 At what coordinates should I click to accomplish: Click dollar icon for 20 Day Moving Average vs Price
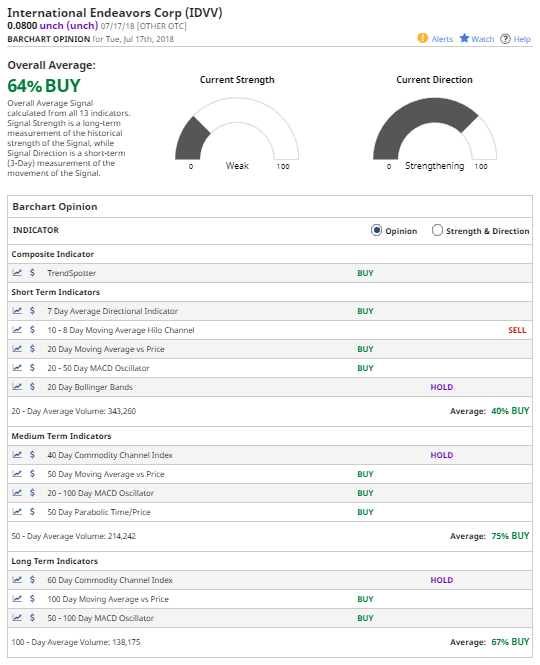click(x=32, y=349)
